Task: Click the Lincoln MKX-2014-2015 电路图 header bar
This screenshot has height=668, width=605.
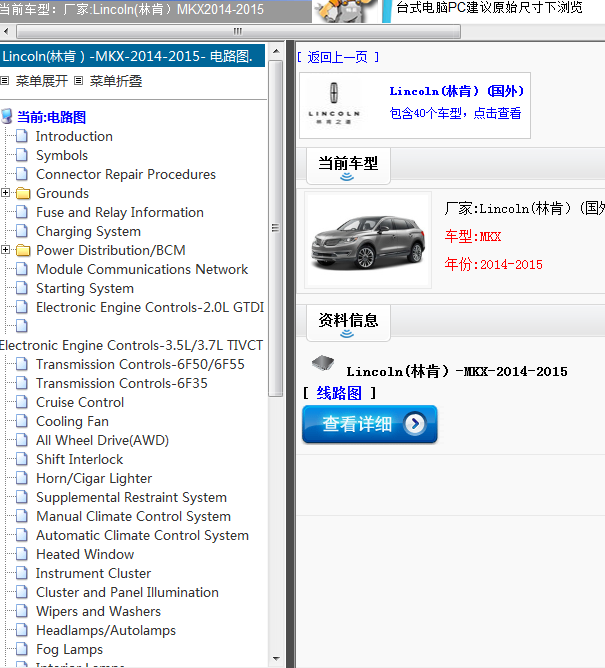Action: point(132,56)
